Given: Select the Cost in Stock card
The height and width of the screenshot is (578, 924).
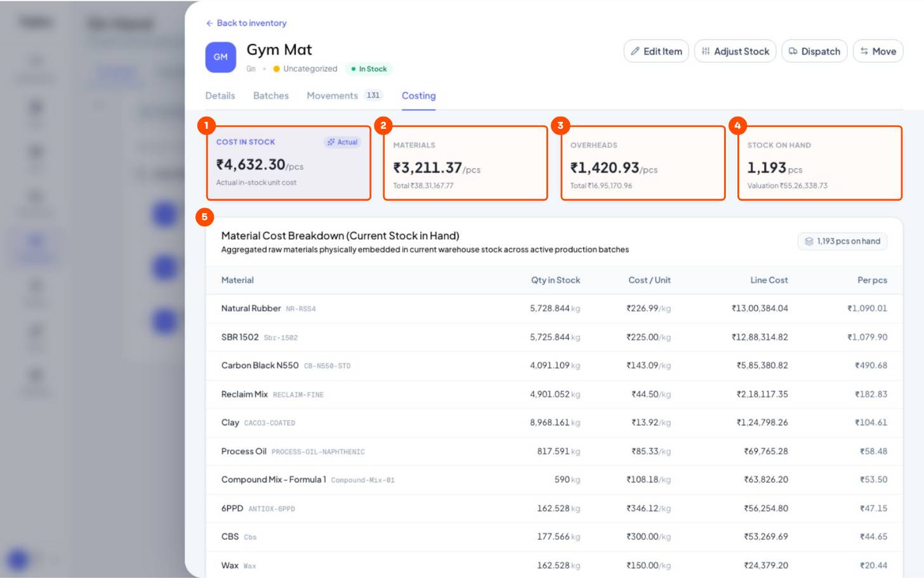Looking at the screenshot, I should 289,163.
